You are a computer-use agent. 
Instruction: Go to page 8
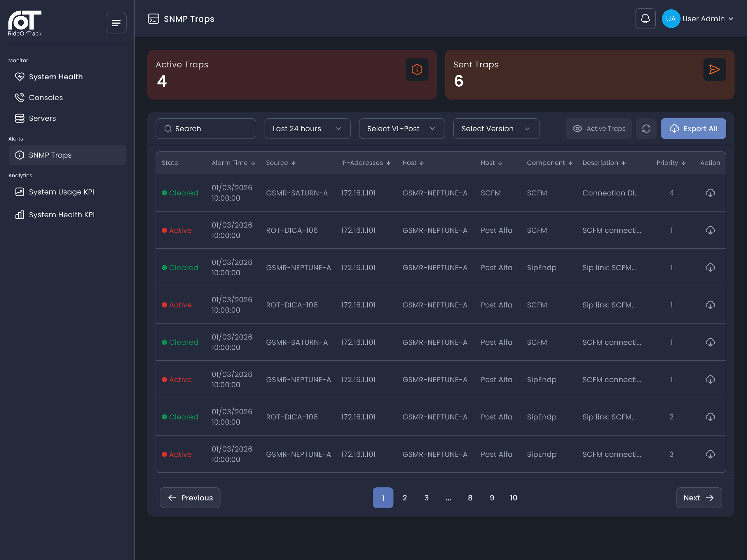click(x=470, y=498)
